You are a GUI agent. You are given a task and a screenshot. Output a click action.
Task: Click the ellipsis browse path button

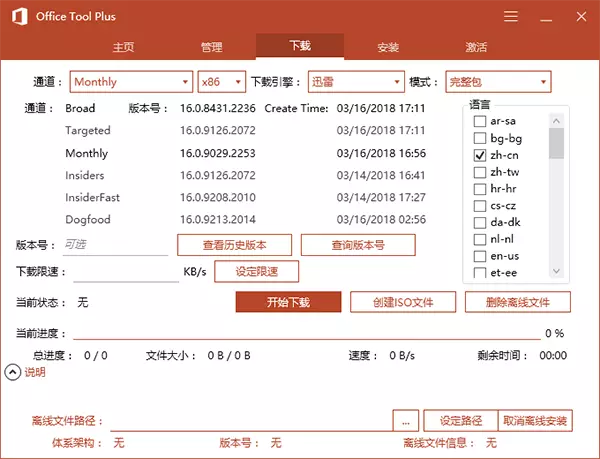405,420
